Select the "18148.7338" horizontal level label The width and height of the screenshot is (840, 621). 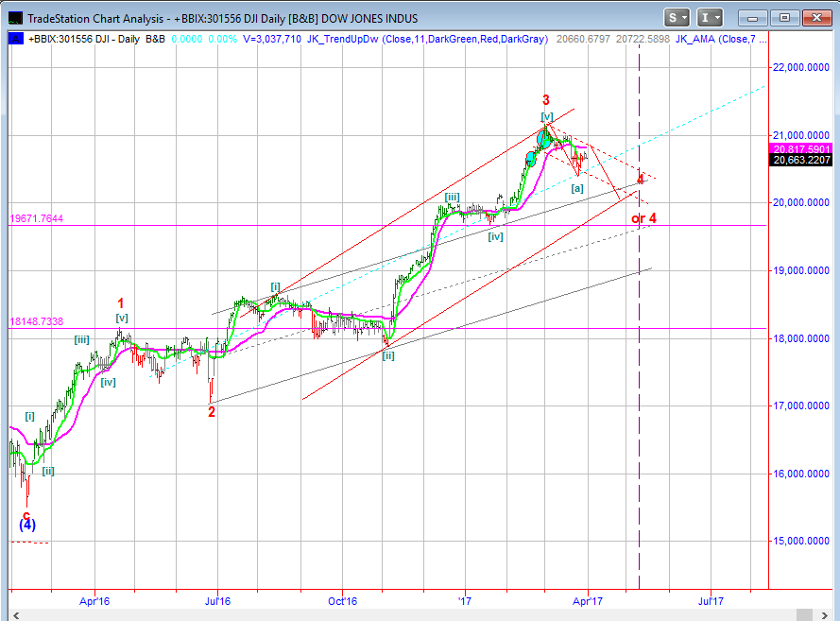37,321
